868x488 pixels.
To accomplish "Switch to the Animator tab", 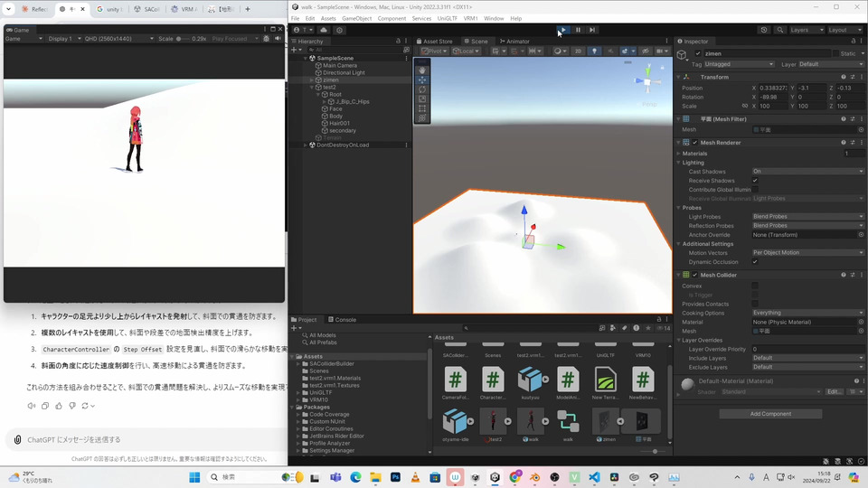I will tap(514, 41).
